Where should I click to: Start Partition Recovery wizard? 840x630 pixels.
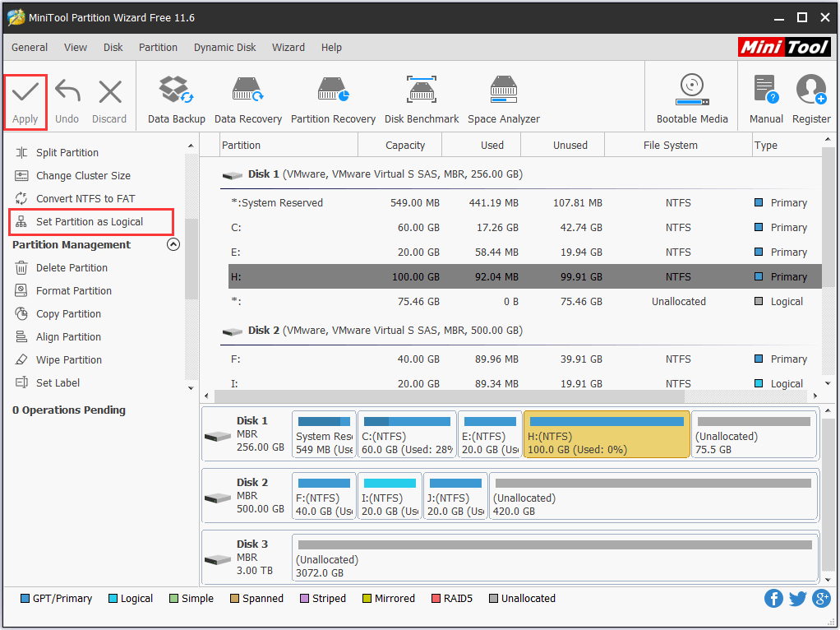click(333, 100)
